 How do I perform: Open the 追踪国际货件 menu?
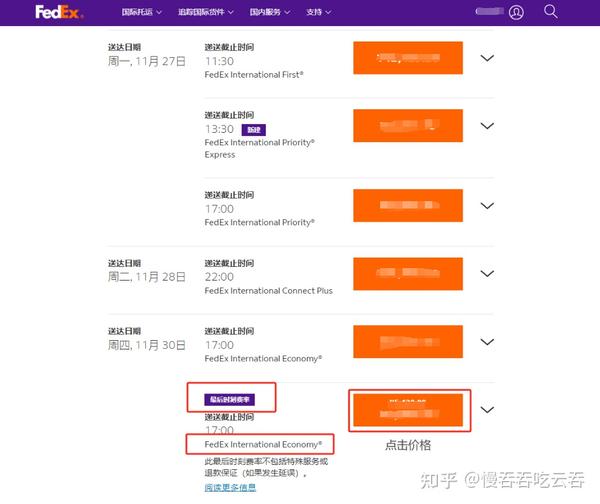206,12
